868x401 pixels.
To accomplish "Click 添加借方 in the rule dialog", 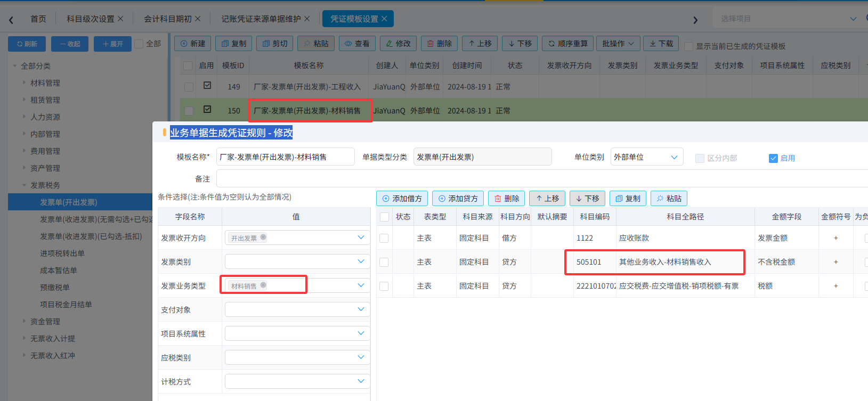I will [x=402, y=199].
